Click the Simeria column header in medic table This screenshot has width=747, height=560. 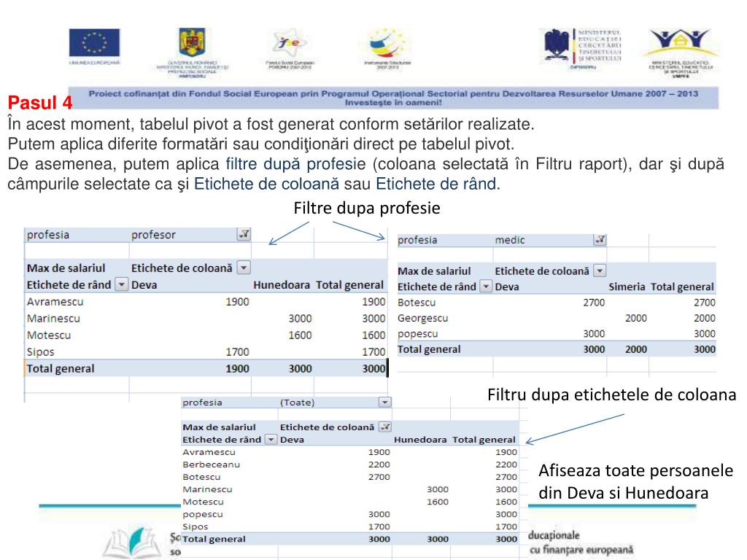coord(627,287)
